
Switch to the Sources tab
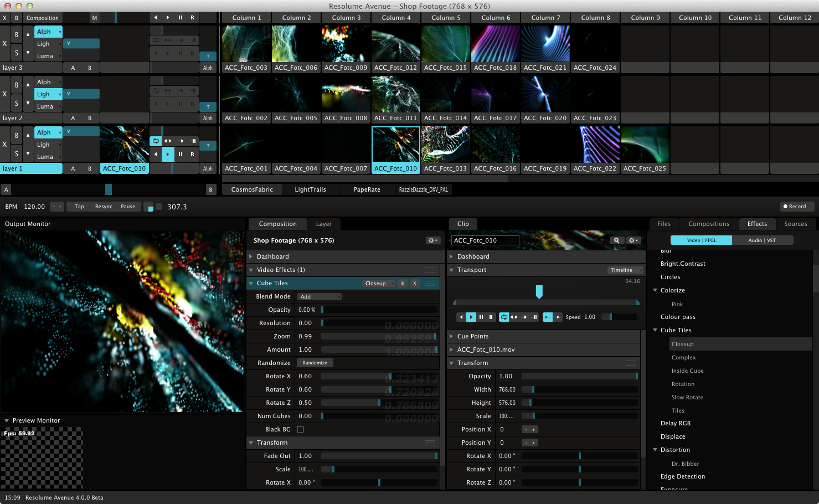click(x=795, y=224)
